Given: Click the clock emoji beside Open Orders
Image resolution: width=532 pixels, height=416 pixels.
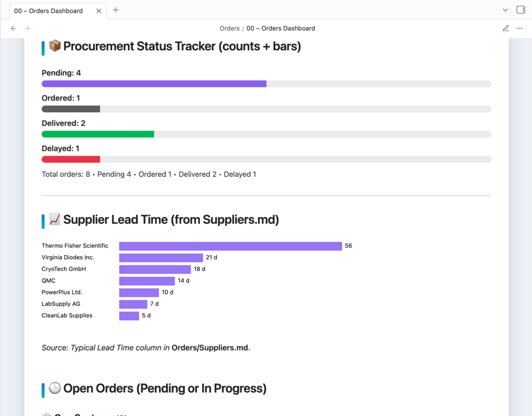Looking at the screenshot, I should pyautogui.click(x=55, y=388).
